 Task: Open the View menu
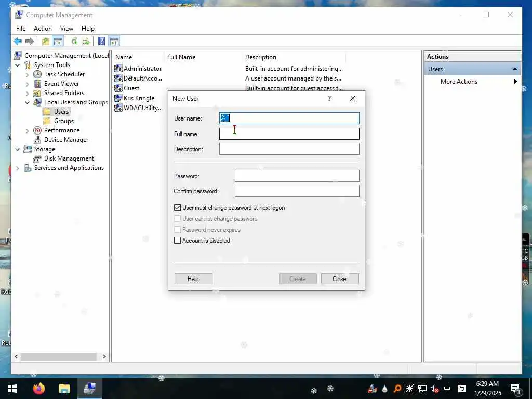(x=66, y=29)
